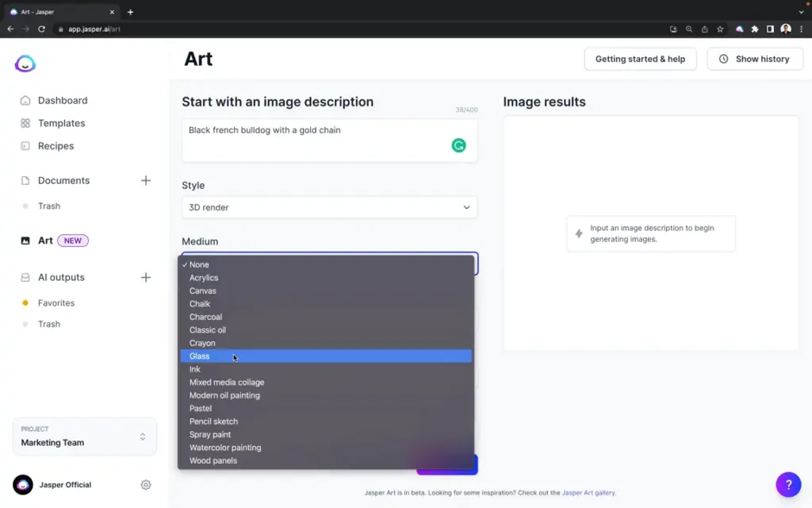The image size is (812, 508).
Task: Open settings gear next to Jasper Official
Action: 146,484
